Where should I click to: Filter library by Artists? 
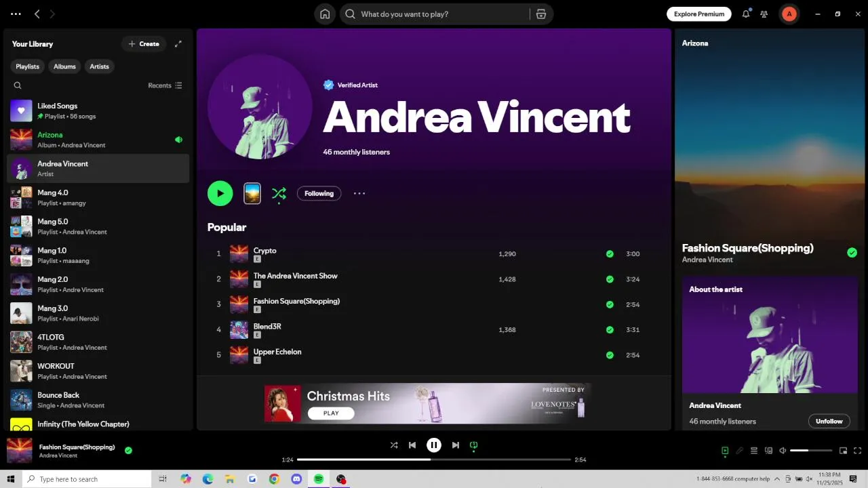coord(99,66)
